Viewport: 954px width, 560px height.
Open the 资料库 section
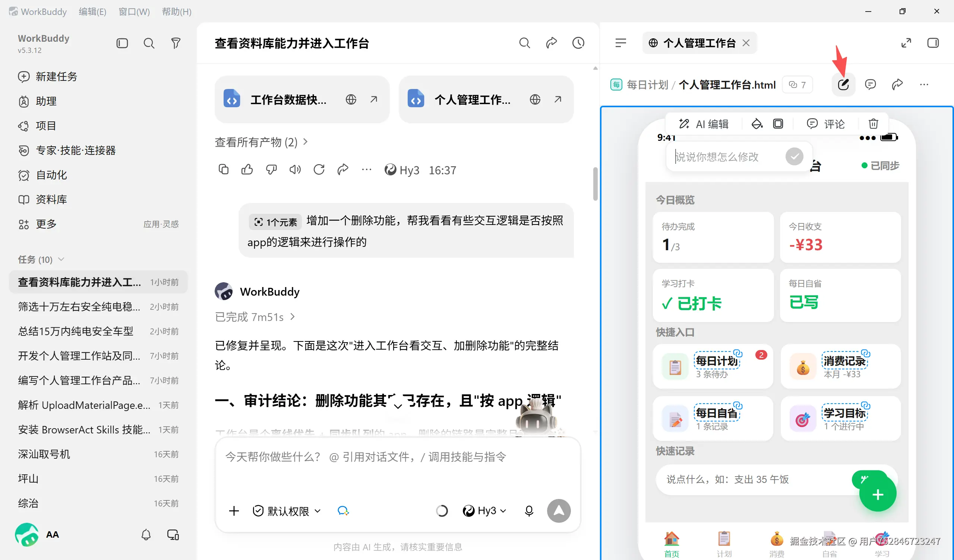[43, 200]
